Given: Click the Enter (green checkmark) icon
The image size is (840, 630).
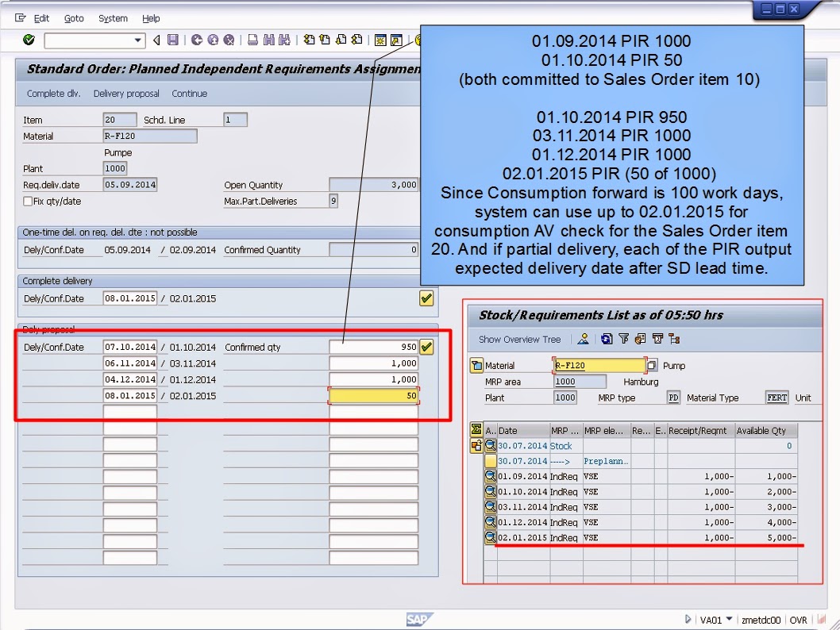Looking at the screenshot, I should coord(28,40).
